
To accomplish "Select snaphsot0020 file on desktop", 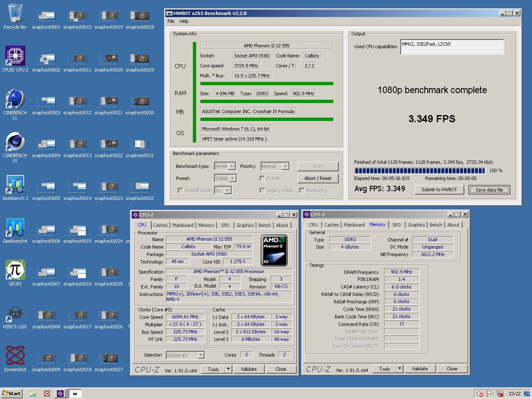I will click(108, 62).
